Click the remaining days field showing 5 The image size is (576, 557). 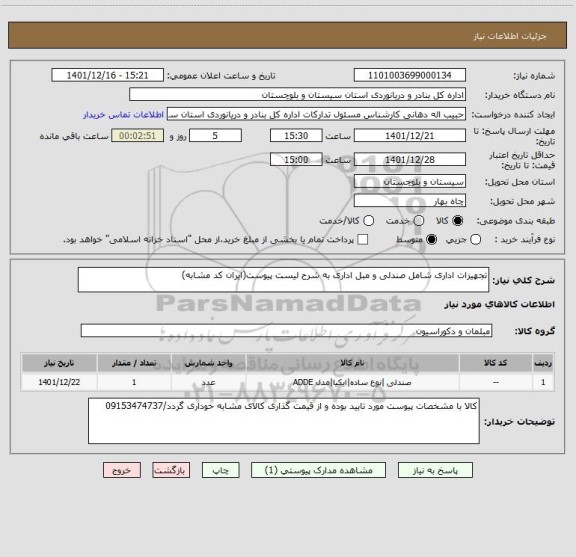pos(215,136)
